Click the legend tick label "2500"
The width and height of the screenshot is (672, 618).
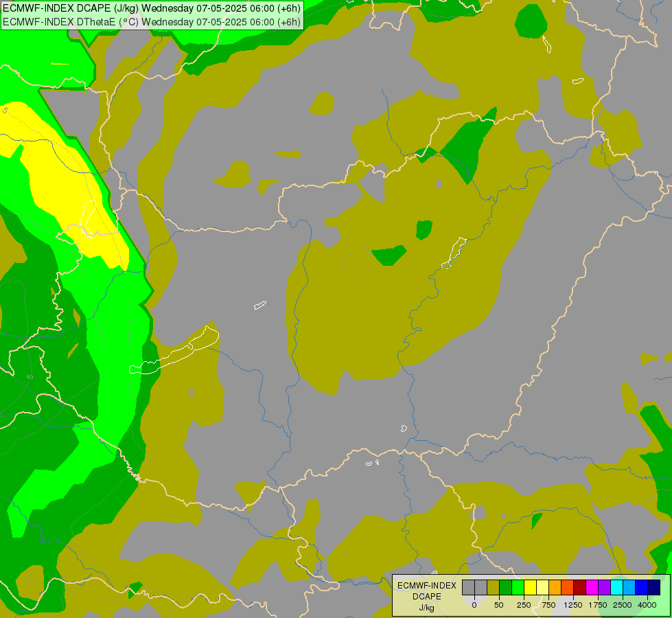click(623, 605)
